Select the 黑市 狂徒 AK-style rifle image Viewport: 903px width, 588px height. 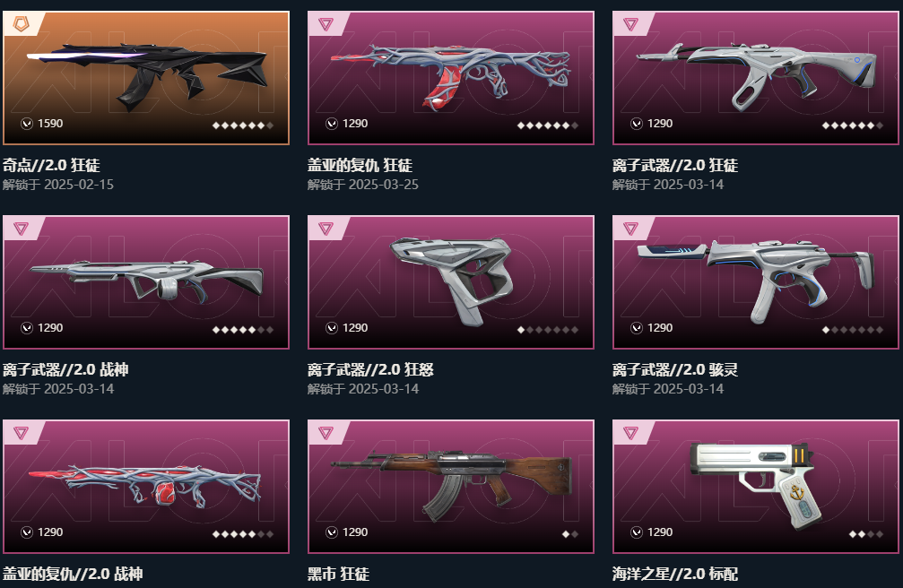(451, 482)
